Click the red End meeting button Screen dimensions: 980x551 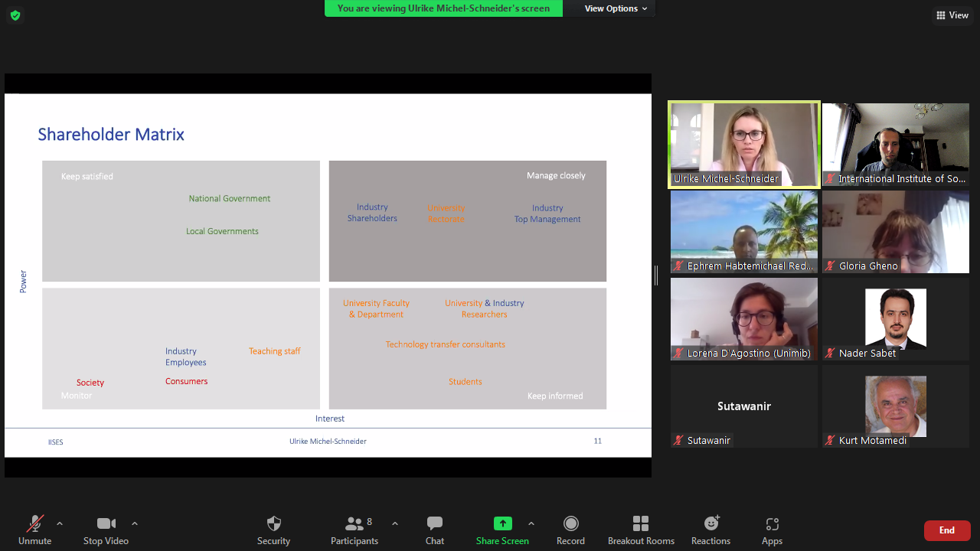[947, 530]
